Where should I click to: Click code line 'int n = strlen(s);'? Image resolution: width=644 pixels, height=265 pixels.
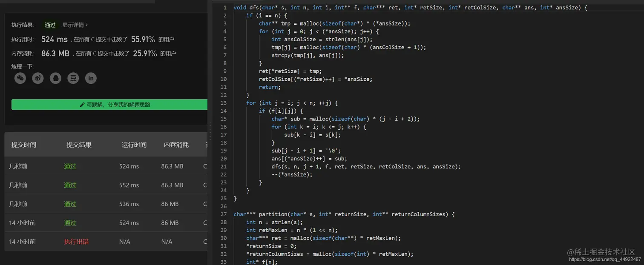tap(275, 222)
